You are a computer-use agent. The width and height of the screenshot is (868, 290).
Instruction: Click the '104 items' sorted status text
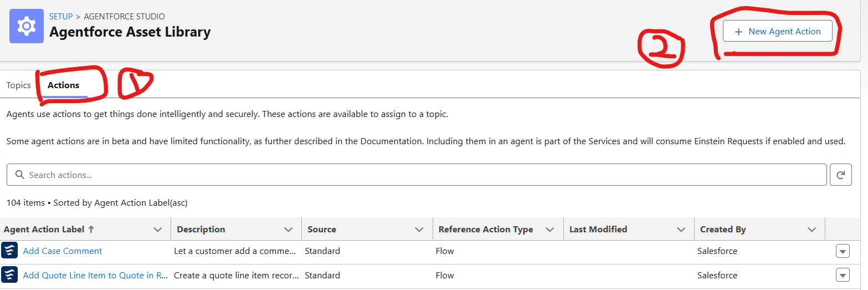pos(97,203)
